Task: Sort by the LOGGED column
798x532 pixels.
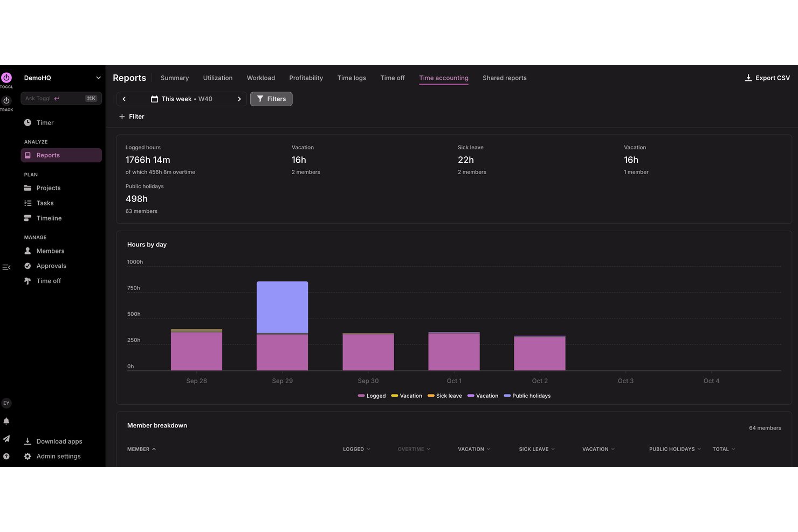Action: (x=357, y=450)
